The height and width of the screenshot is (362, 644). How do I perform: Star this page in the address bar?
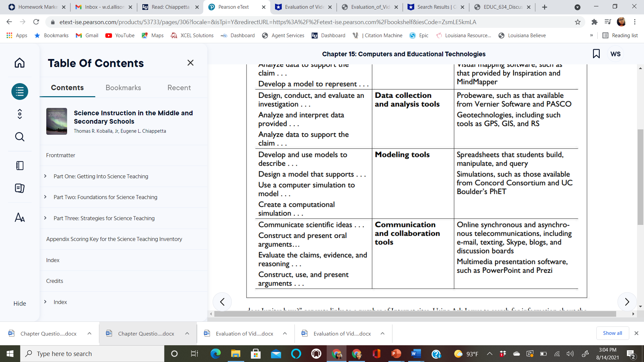[578, 22]
